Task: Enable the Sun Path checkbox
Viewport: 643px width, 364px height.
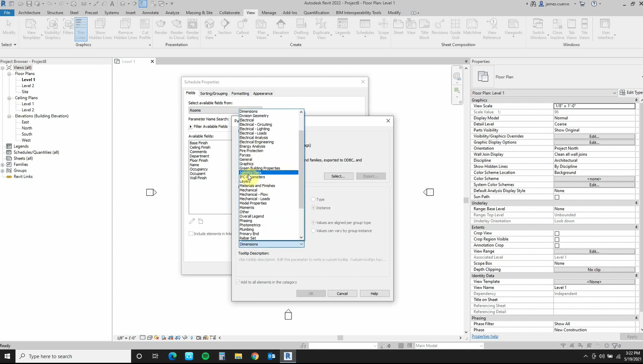Action: coord(557,197)
